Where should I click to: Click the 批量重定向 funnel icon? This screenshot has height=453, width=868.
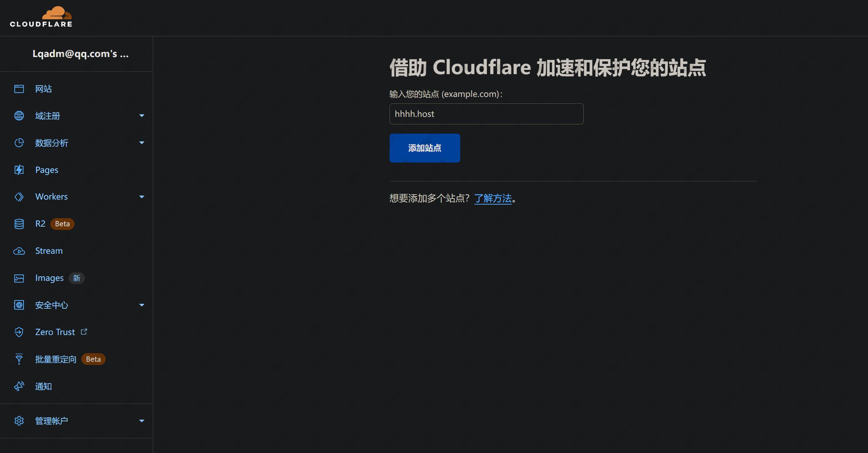[x=19, y=359]
